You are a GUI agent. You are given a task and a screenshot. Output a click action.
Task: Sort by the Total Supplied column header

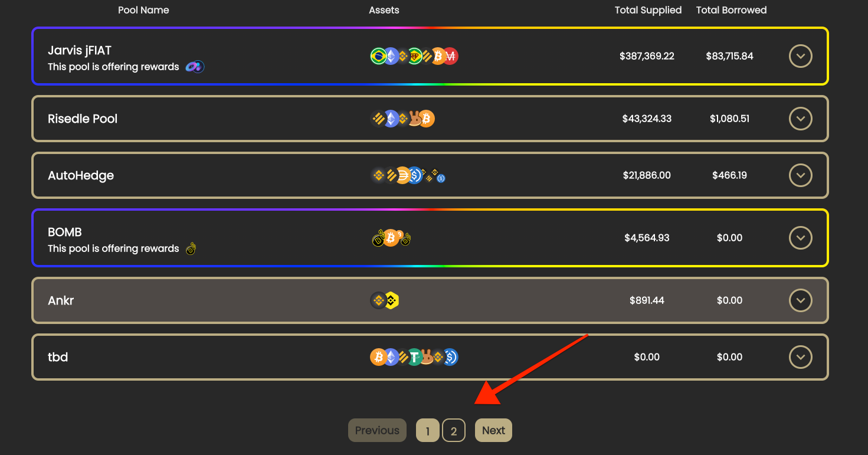click(648, 9)
